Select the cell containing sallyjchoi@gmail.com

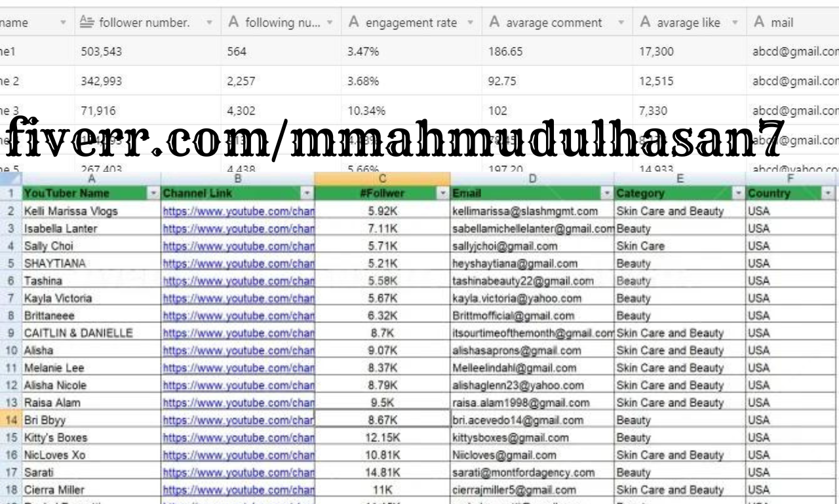(532, 246)
